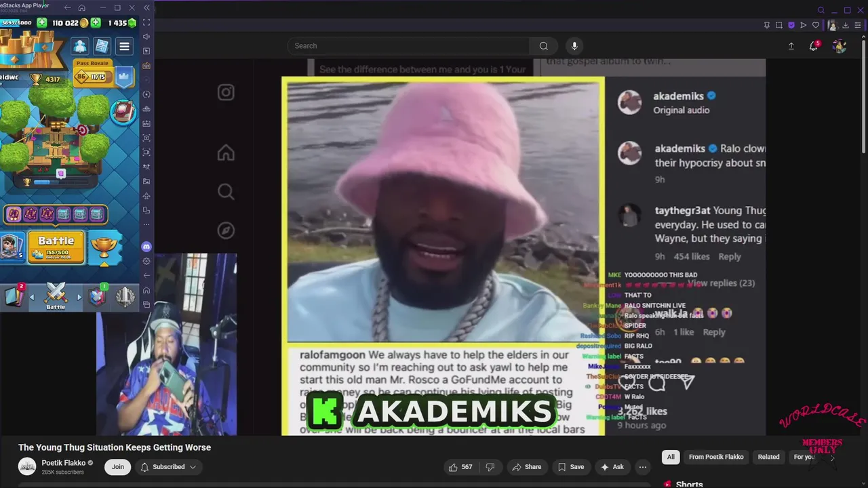Image resolution: width=868 pixels, height=488 pixels.
Task: Click YouTube search magnifier button
Action: (x=543, y=46)
